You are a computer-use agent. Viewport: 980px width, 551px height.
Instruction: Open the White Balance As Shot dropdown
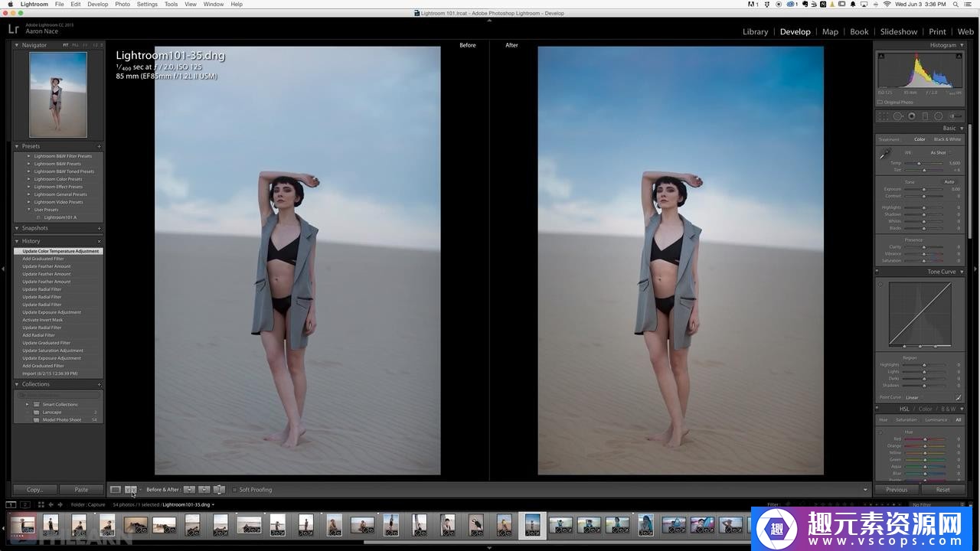point(939,152)
